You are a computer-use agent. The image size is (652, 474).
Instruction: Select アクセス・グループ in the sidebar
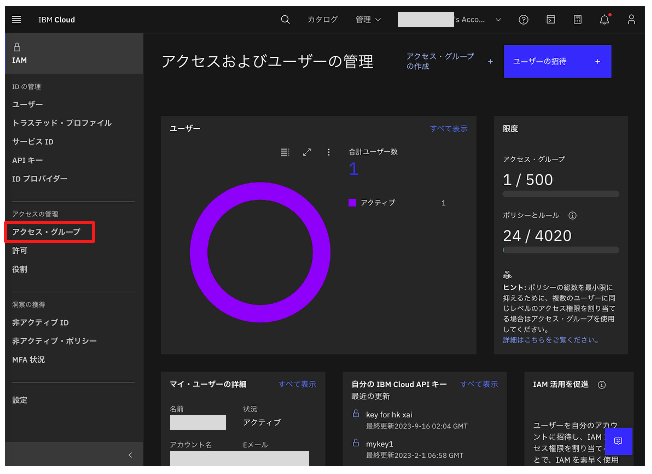(46, 232)
